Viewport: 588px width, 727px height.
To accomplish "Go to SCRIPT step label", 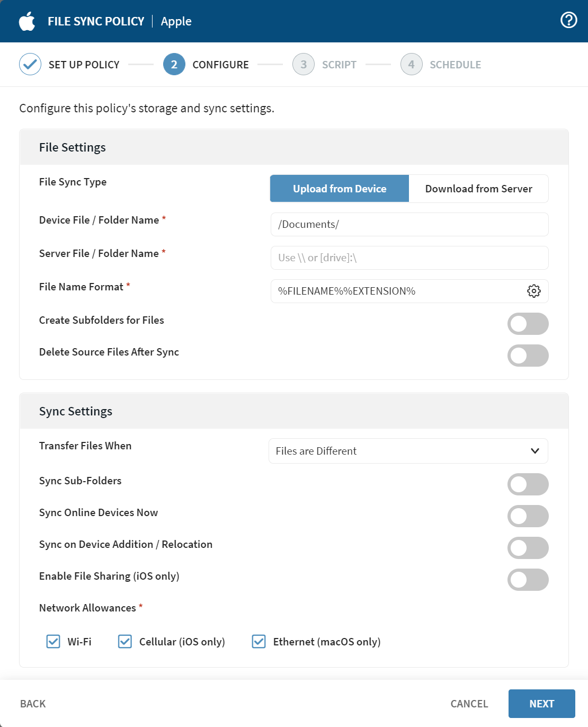I will (339, 65).
